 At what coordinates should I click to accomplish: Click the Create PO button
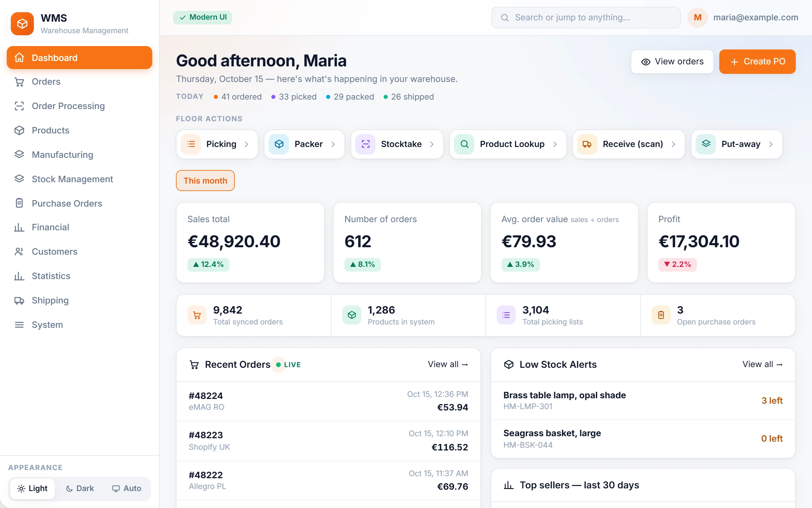(x=757, y=62)
